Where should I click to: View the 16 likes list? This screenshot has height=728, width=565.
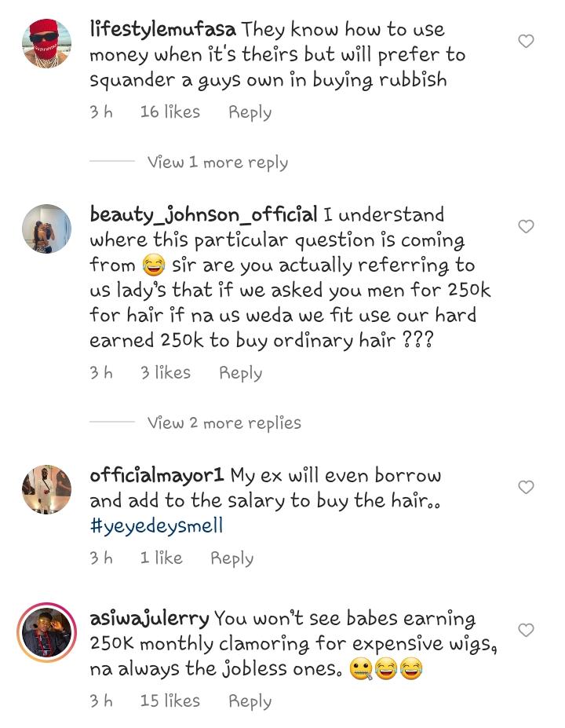(170, 112)
